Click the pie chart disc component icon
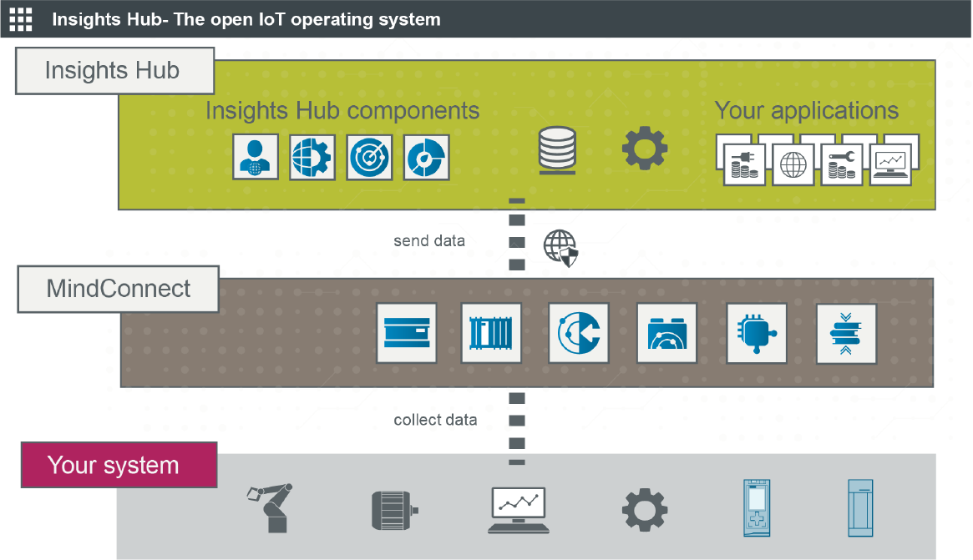The width and height of the screenshot is (973, 560). pyautogui.click(x=426, y=158)
